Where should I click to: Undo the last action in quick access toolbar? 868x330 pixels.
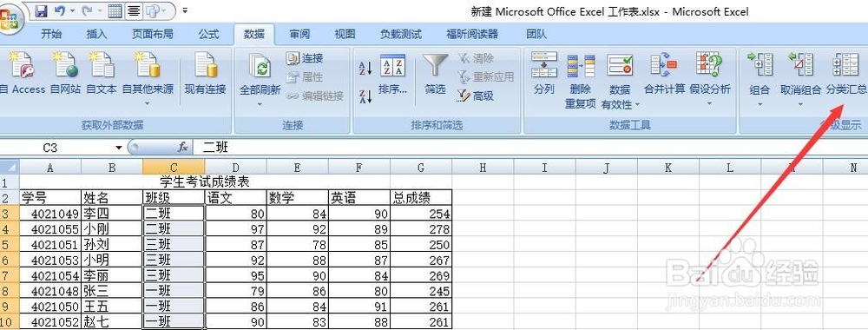point(60,10)
